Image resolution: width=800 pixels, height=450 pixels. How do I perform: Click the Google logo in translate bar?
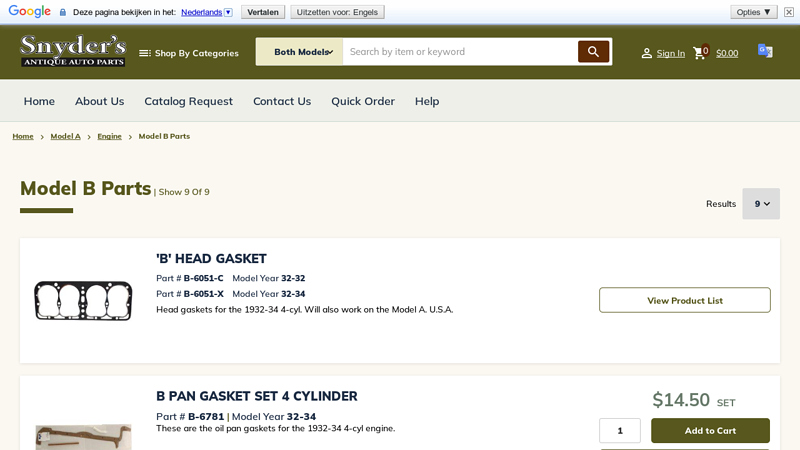(29, 12)
